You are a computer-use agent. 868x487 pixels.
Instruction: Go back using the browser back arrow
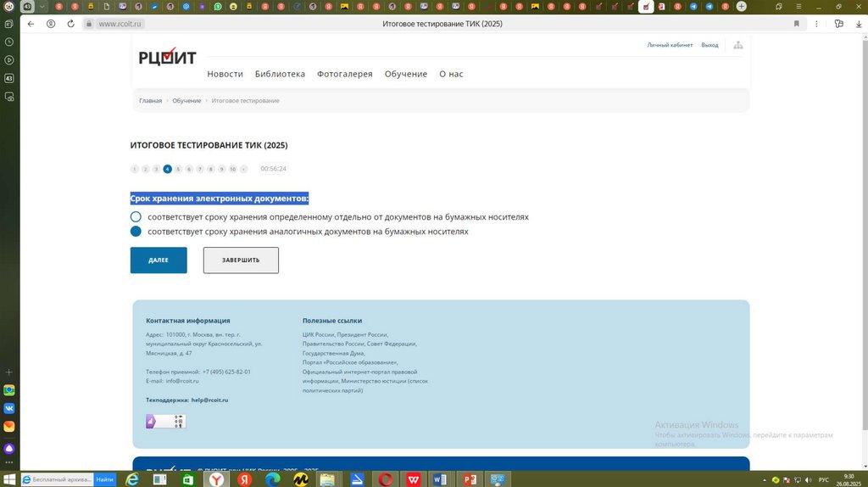pos(31,24)
